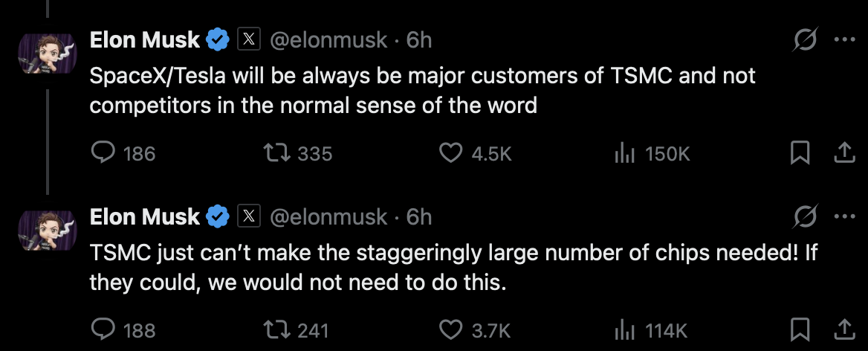Reply to the TSMC customers tweet

101,153
